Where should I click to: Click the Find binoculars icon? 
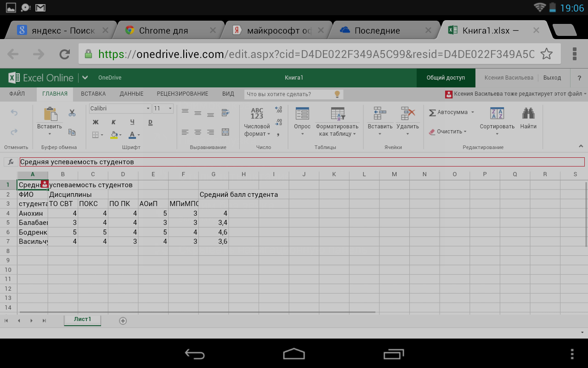tap(528, 114)
